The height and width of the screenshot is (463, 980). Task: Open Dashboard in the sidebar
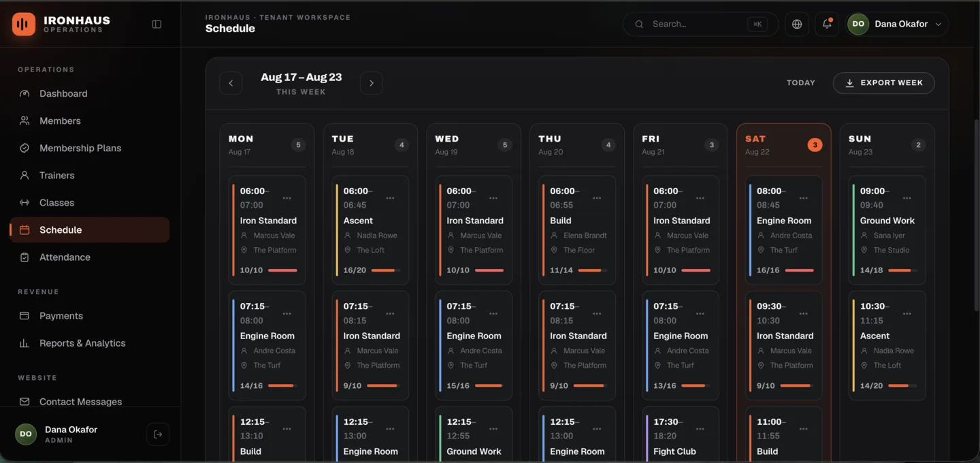coord(89,93)
